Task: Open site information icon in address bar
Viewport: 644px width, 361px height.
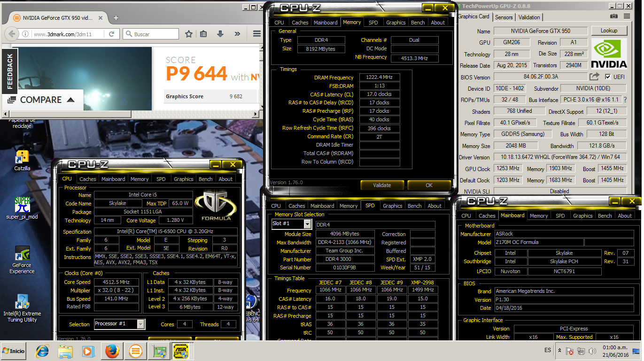Action: [26, 34]
